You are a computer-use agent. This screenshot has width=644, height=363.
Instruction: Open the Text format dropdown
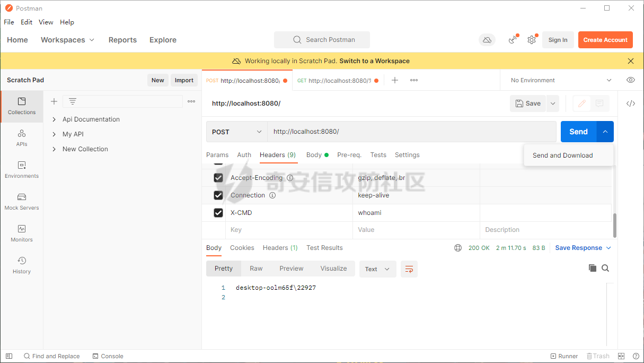tap(377, 269)
